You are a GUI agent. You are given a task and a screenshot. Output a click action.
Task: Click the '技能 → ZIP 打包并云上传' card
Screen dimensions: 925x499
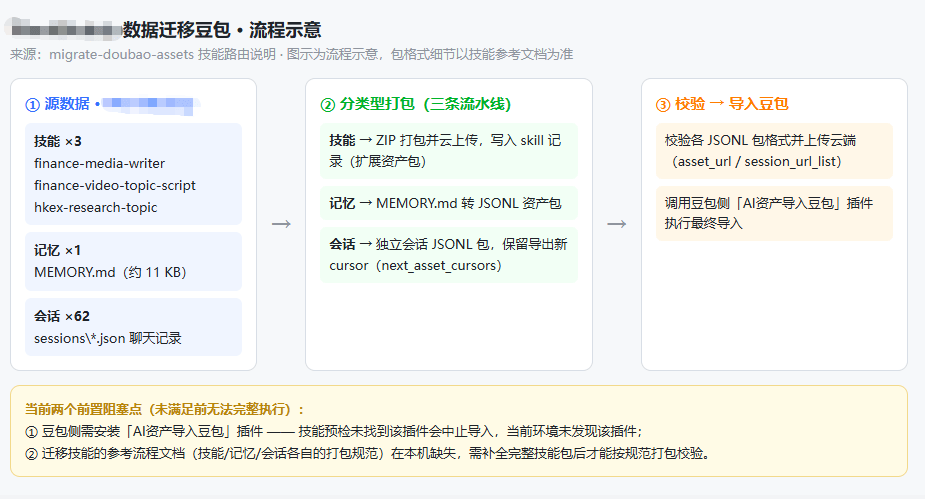(449, 151)
